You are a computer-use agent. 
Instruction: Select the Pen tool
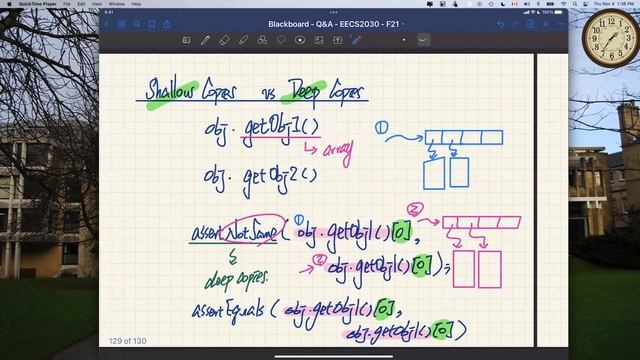205,40
